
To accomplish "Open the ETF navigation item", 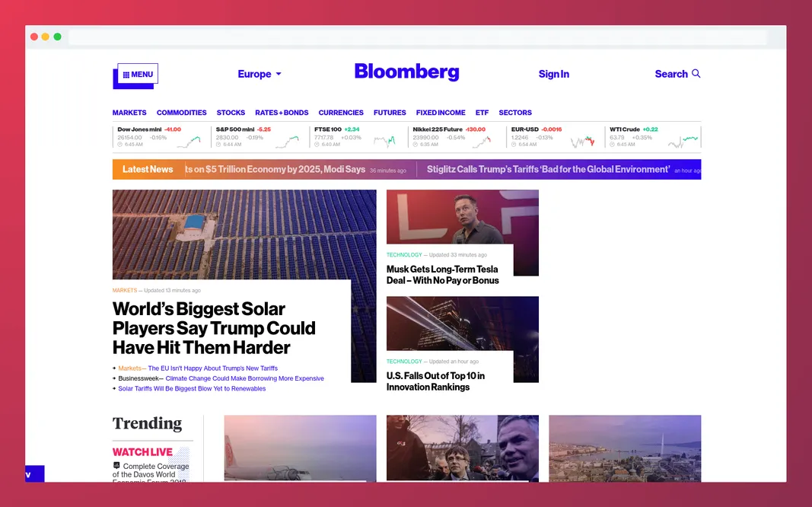I will [x=482, y=113].
